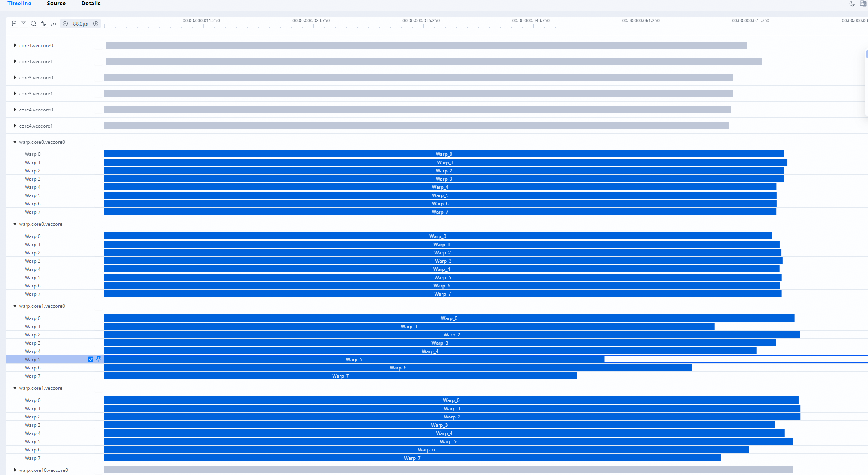Expand the warp.core10.veccore0 group

(x=15, y=470)
